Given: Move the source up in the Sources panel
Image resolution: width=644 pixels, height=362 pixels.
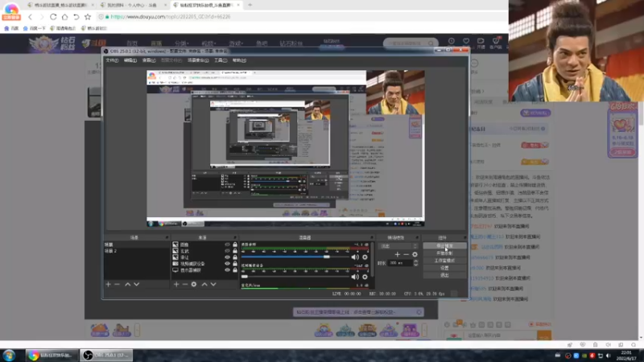Looking at the screenshot, I should click(204, 284).
